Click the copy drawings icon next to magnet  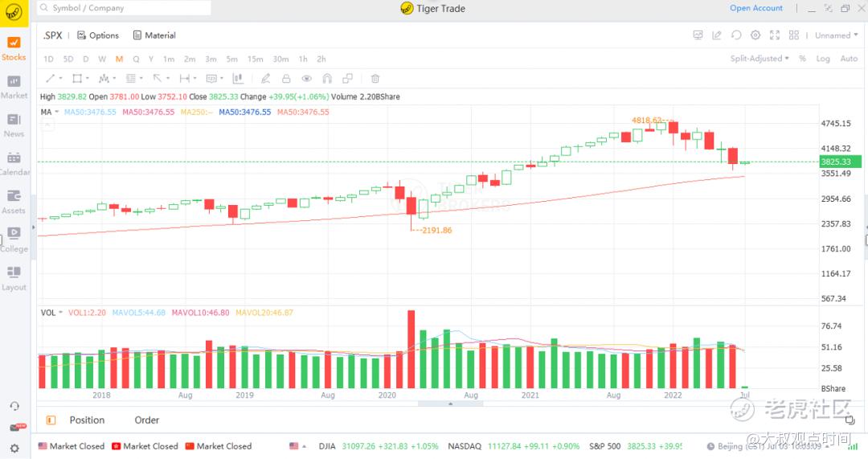click(x=348, y=79)
